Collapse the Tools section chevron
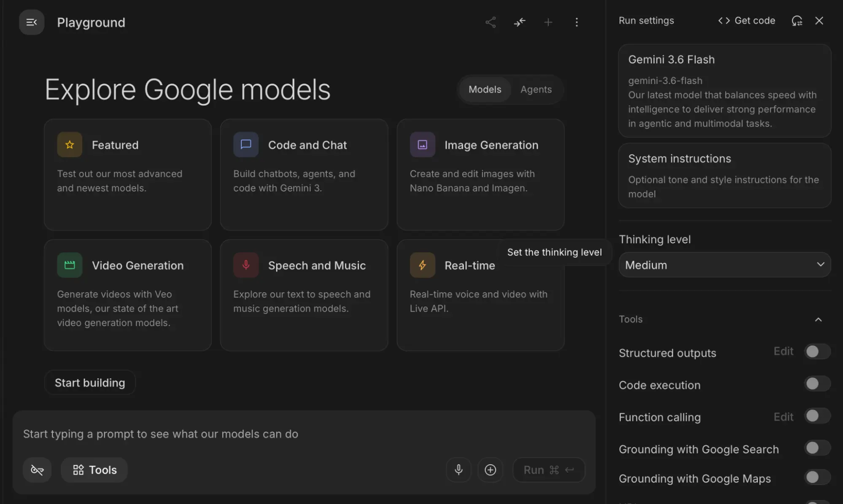843x504 pixels. tap(818, 320)
